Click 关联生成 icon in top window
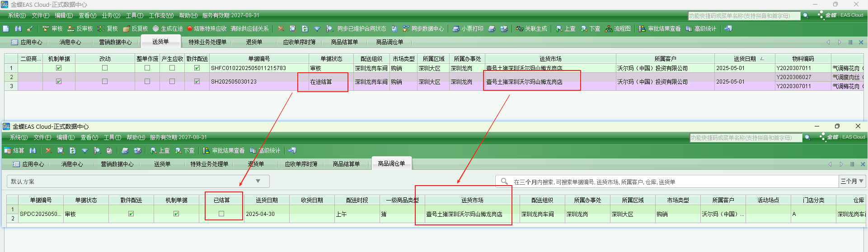 (520, 28)
